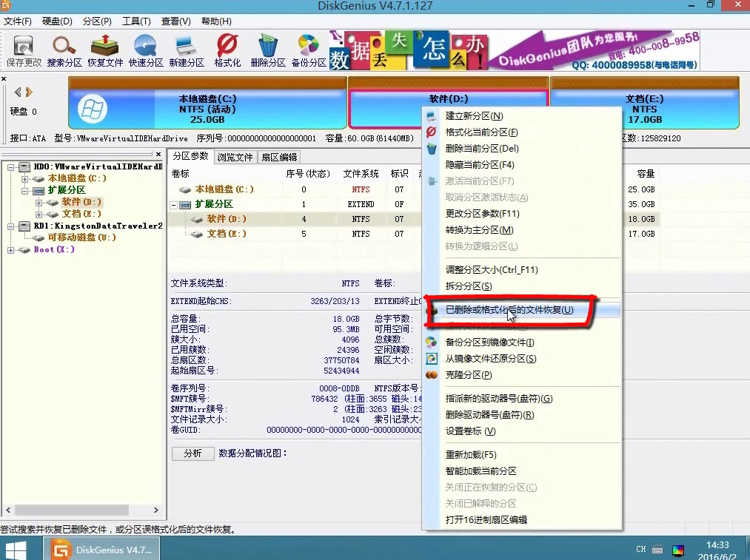Switch to the 扇区编辑 tab
This screenshot has height=560, width=750.
tap(279, 158)
